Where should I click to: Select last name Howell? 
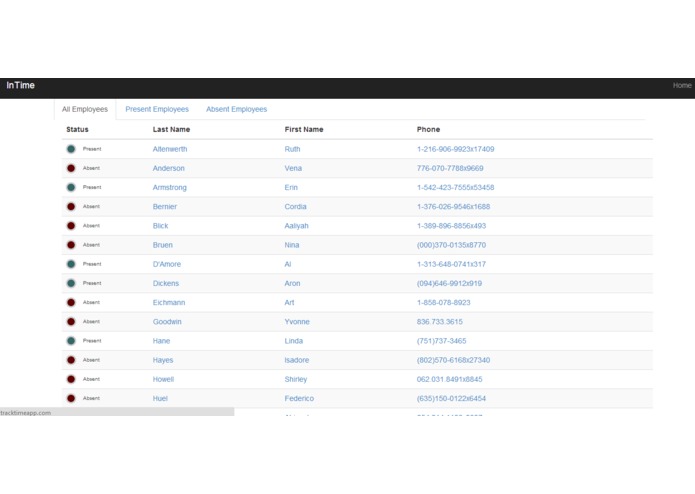point(163,379)
